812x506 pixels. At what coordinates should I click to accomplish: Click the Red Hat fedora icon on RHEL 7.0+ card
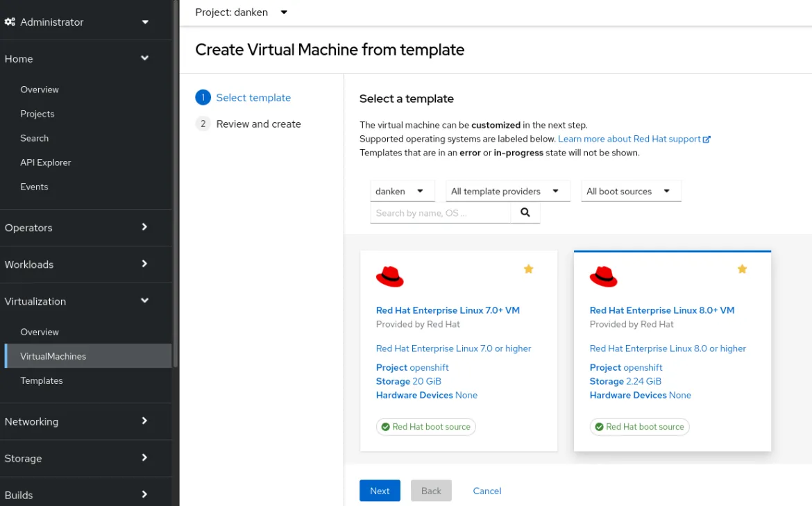click(390, 276)
